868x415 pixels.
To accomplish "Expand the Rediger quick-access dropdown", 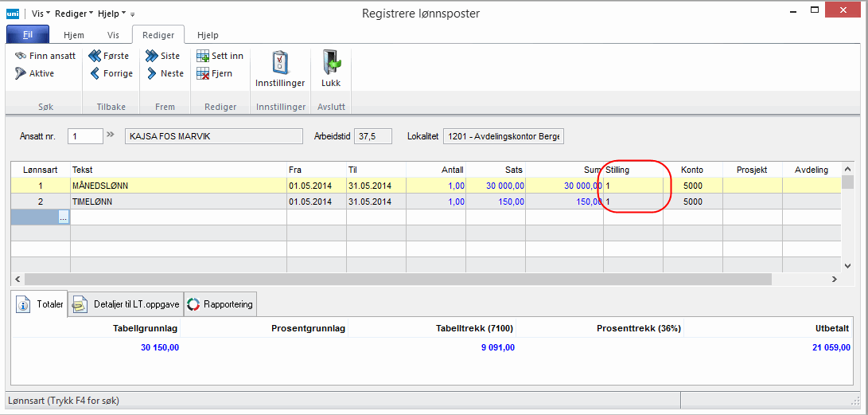I will (73, 14).
